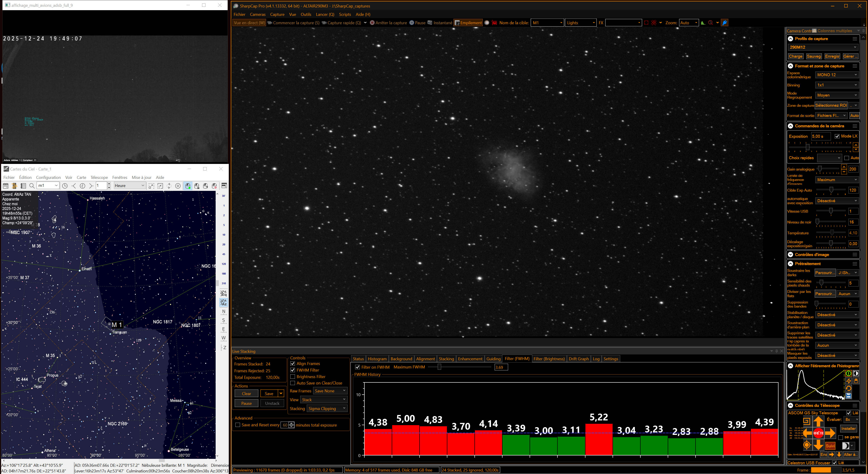Viewport: 868px width, 474px height.
Task: Step time backward in Cartes du Ciel
Action: click(74, 186)
